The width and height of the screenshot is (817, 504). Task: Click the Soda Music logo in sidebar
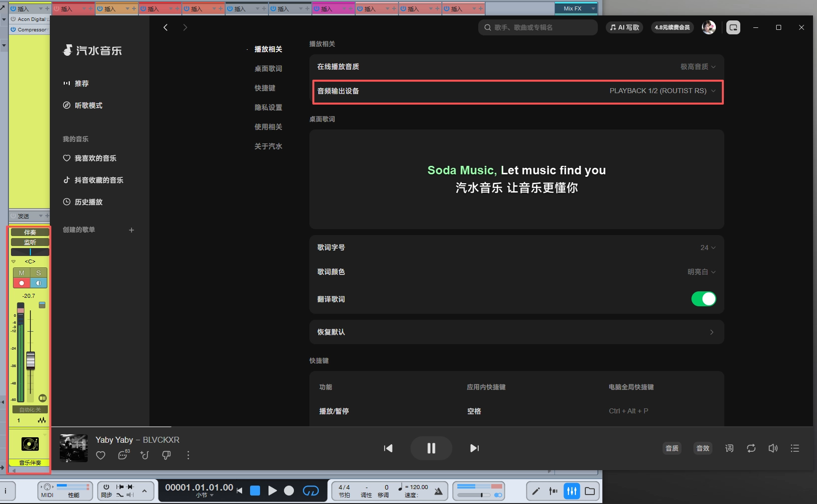coord(92,50)
